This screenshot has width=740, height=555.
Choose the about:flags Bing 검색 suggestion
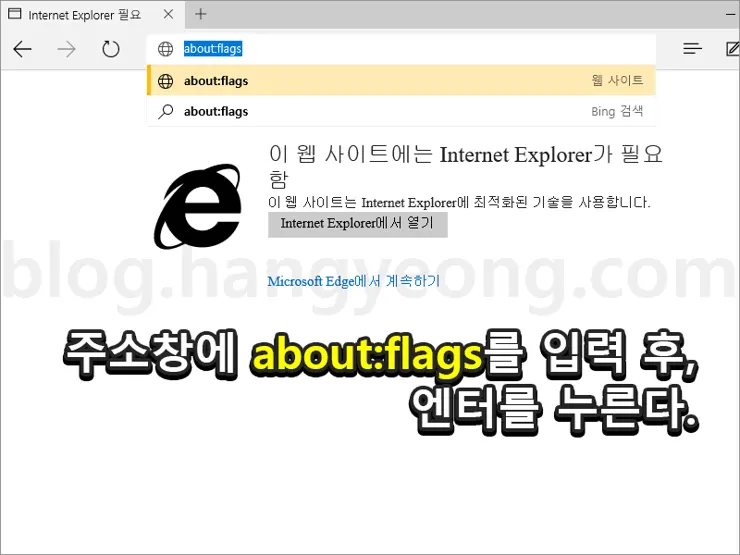click(401, 111)
